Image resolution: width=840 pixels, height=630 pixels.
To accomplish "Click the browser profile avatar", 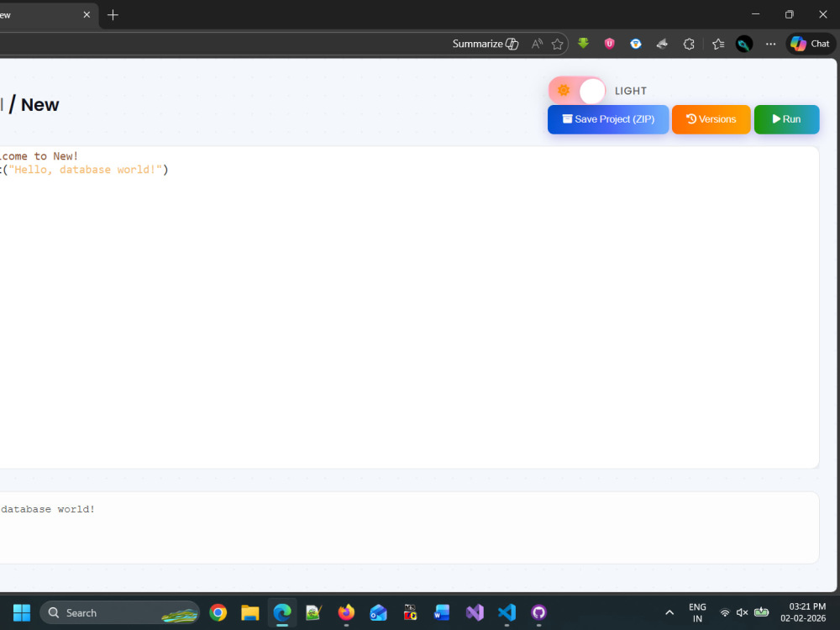I will tap(744, 44).
